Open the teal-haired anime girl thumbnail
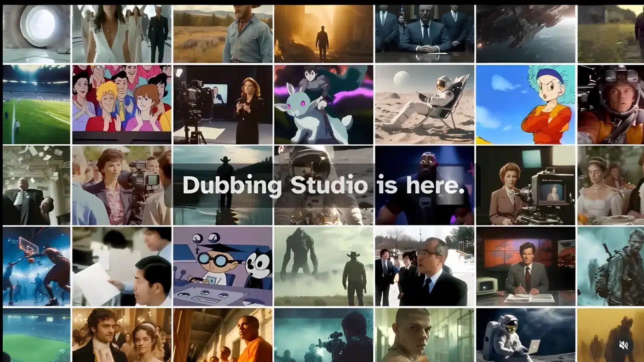Viewport: 644px width, 362px height. [526, 105]
